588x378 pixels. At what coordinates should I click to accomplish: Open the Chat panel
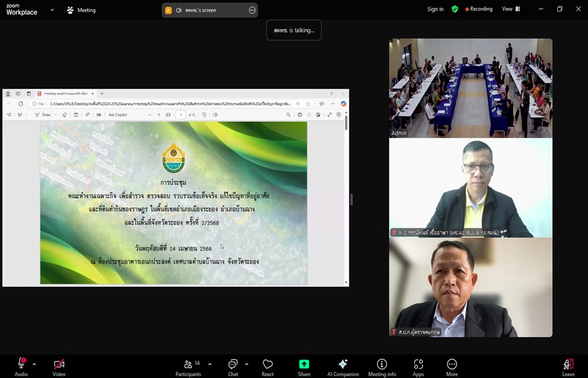[x=233, y=367]
